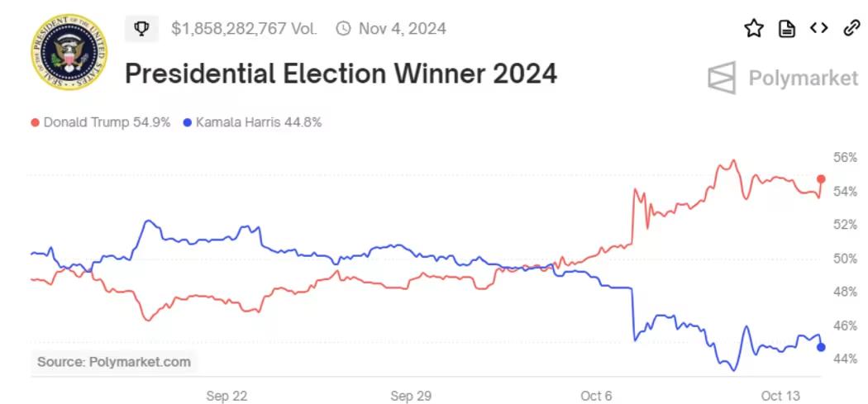Click the presidential seal image
868x404 pixels.
click(68, 52)
